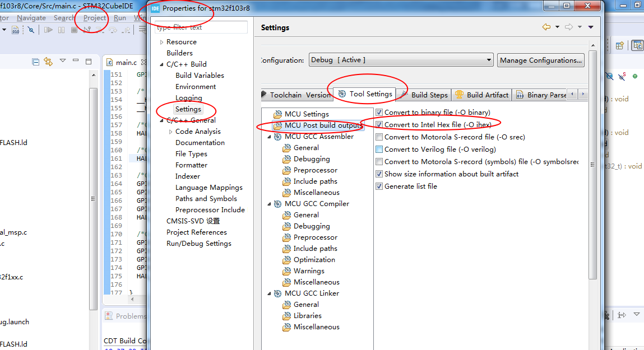The image size is (644, 350).
Task: Open Assembler Preprocessor settings
Action: click(315, 170)
